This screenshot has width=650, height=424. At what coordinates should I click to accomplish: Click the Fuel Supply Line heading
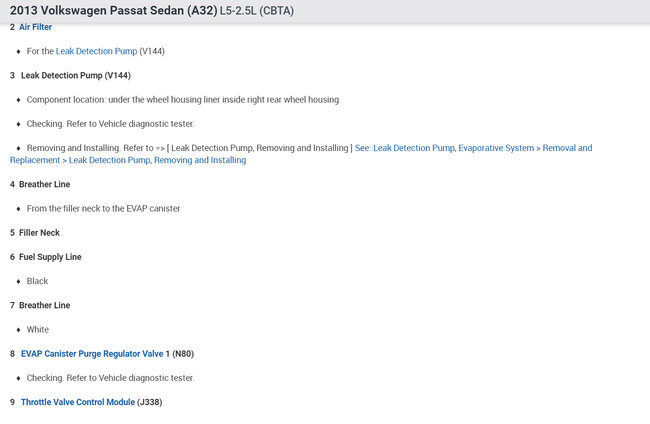coord(50,257)
